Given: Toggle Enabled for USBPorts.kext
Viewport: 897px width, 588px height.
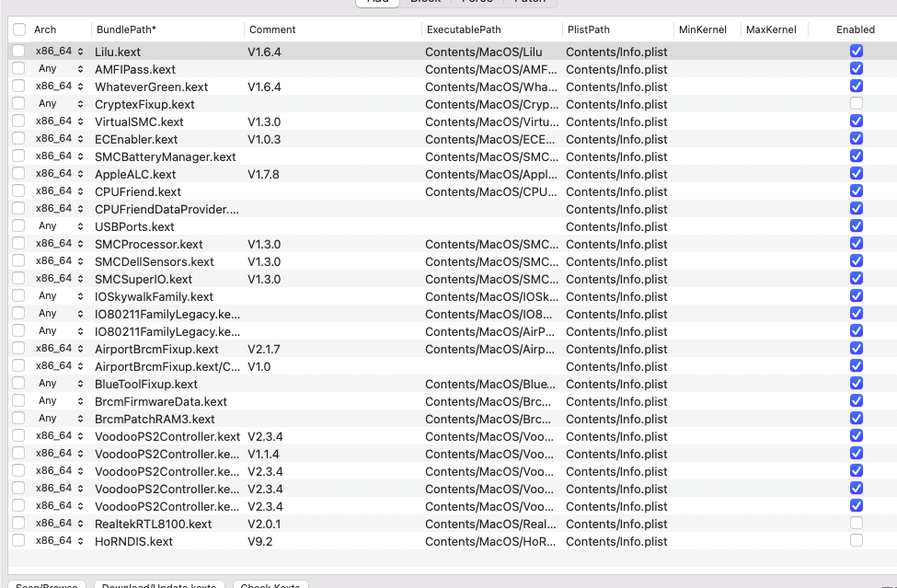Looking at the screenshot, I should pyautogui.click(x=856, y=226).
